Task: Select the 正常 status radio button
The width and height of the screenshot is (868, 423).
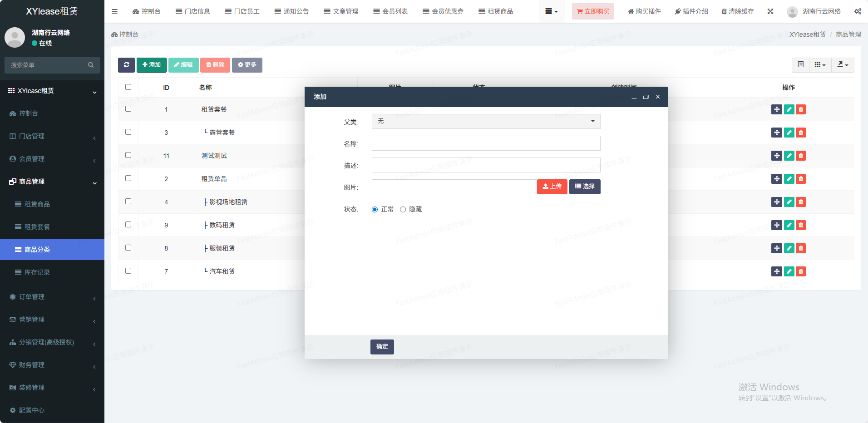Action: [x=375, y=209]
